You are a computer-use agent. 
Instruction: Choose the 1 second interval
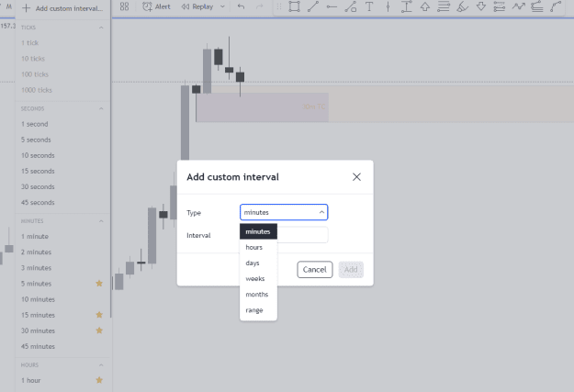pyautogui.click(x=62, y=124)
